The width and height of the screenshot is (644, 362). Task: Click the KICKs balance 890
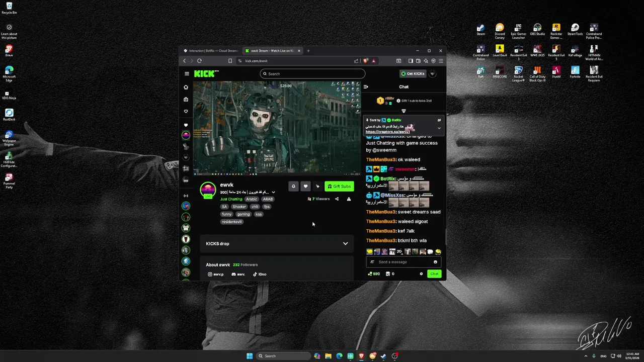tap(374, 274)
